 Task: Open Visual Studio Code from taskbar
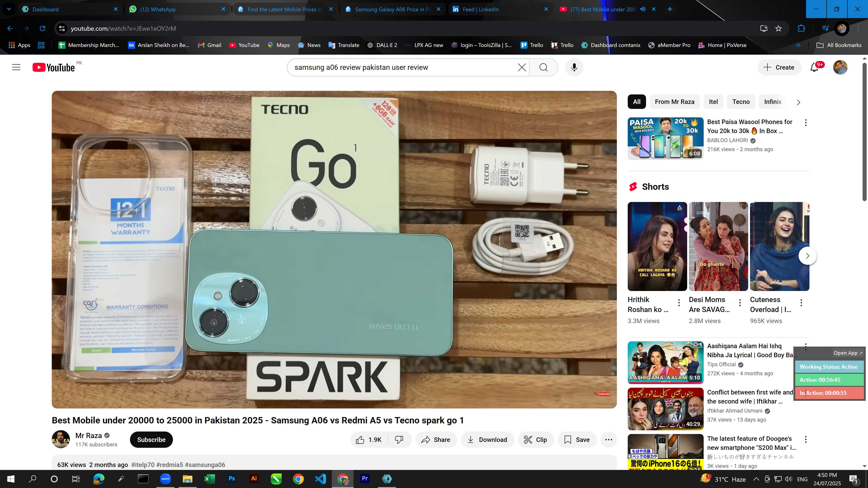321,479
